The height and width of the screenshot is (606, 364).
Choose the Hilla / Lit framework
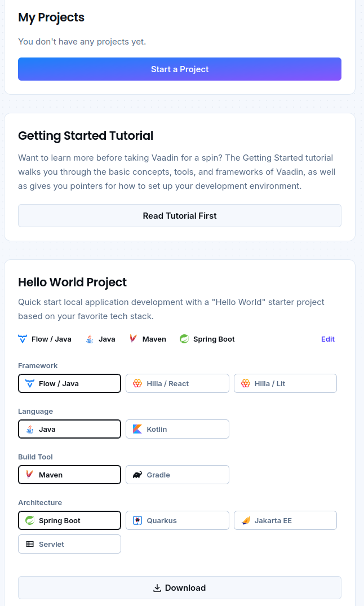click(285, 383)
